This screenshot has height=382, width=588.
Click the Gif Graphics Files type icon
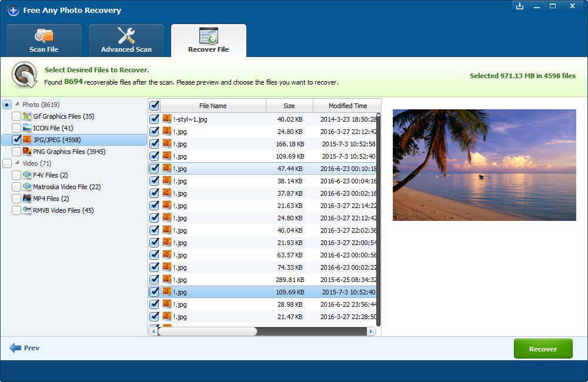tap(27, 116)
